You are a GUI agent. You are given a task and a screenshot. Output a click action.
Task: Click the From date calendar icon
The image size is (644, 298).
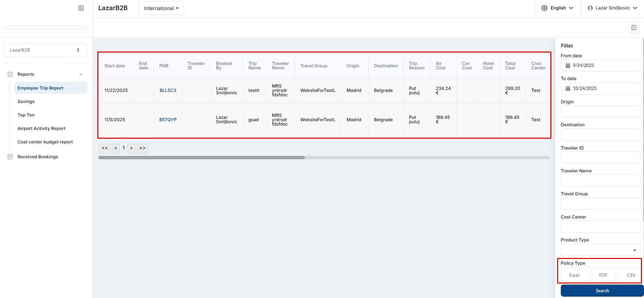[568, 65]
